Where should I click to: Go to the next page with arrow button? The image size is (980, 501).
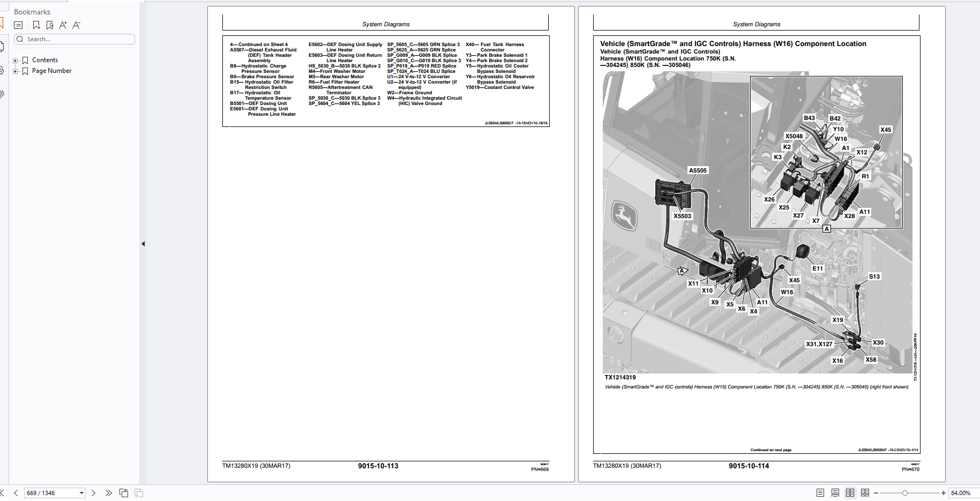94,492
